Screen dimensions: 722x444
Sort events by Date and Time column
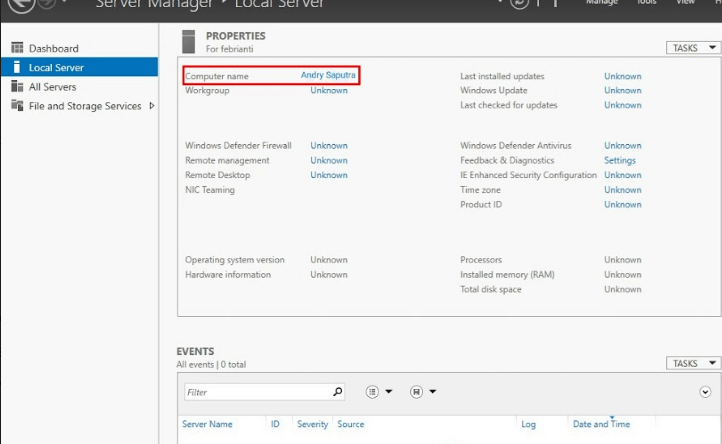[600, 424]
